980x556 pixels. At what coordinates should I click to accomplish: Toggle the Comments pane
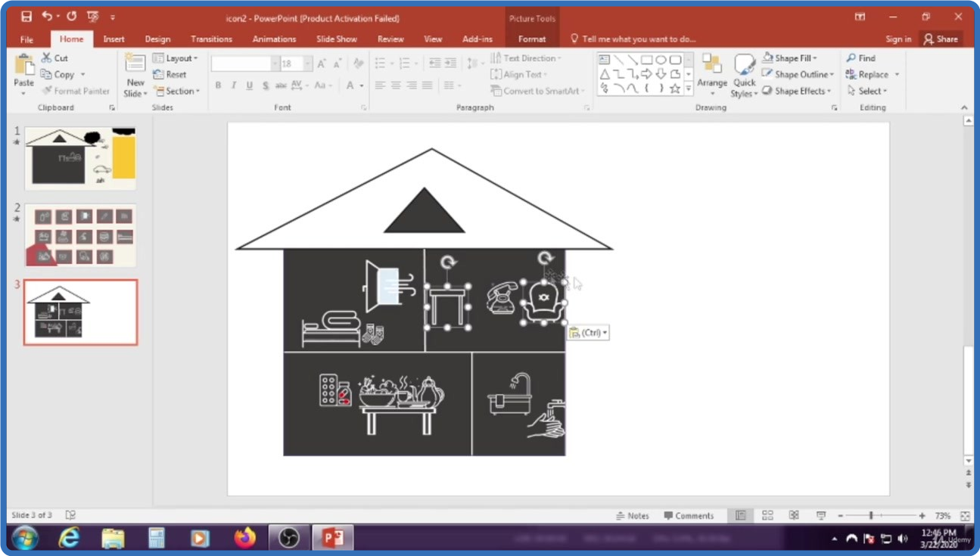coord(689,516)
